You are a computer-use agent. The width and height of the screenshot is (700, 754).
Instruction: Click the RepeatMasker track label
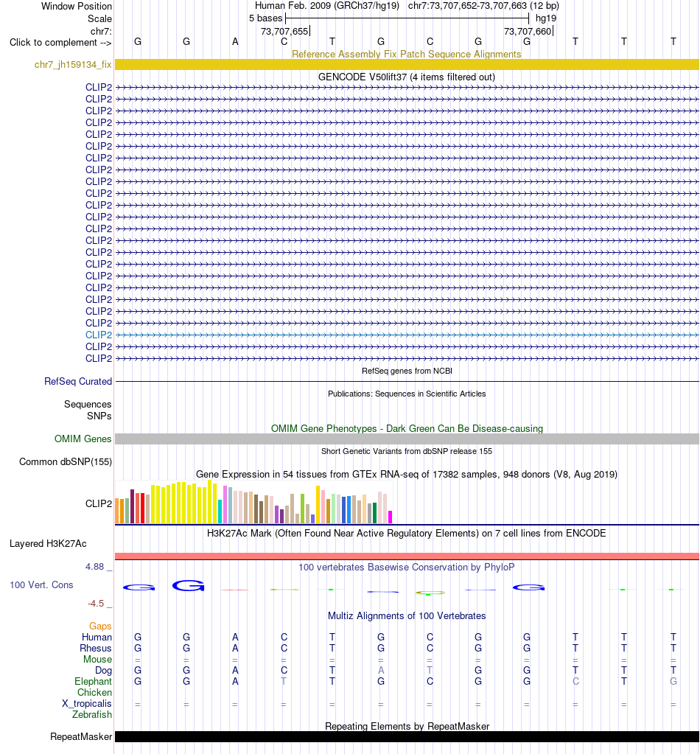click(x=81, y=737)
